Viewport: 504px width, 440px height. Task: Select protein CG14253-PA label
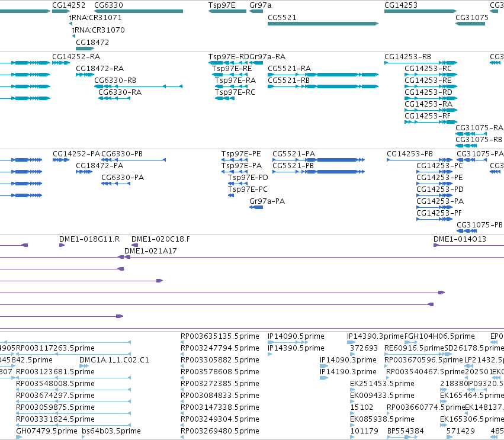440,201
